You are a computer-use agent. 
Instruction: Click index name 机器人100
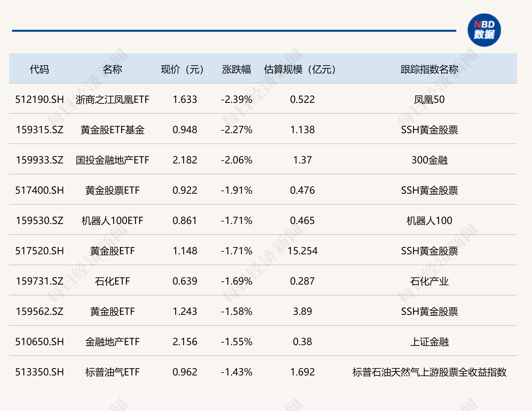click(430, 221)
